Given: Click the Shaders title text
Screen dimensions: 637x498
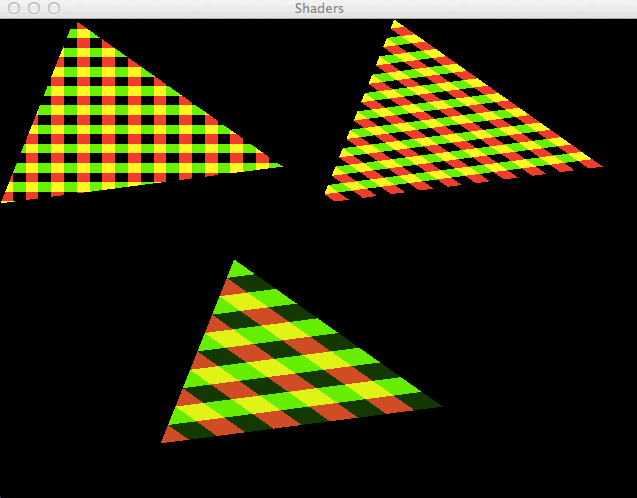Looking at the screenshot, I should (319, 8).
